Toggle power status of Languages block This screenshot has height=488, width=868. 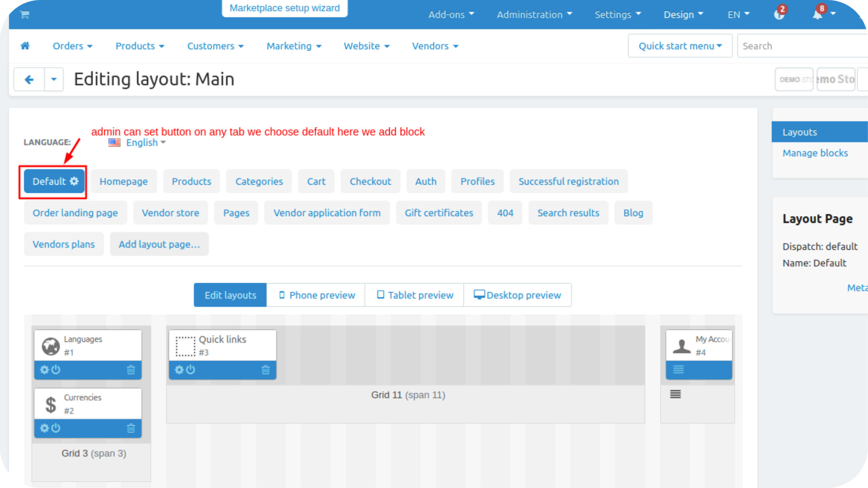[56, 370]
